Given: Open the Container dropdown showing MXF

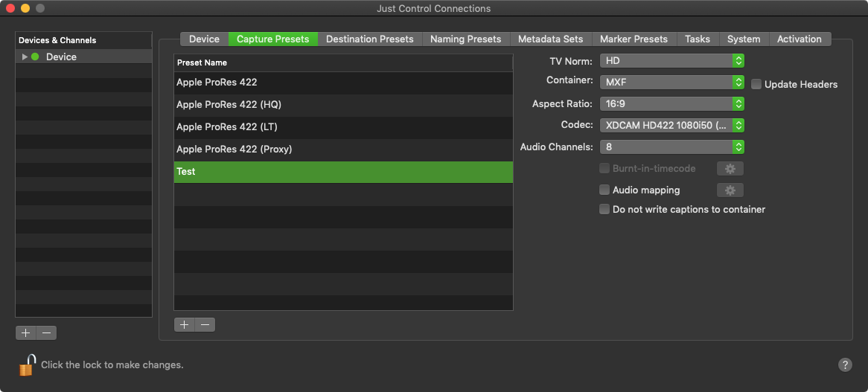Looking at the screenshot, I should [672, 83].
